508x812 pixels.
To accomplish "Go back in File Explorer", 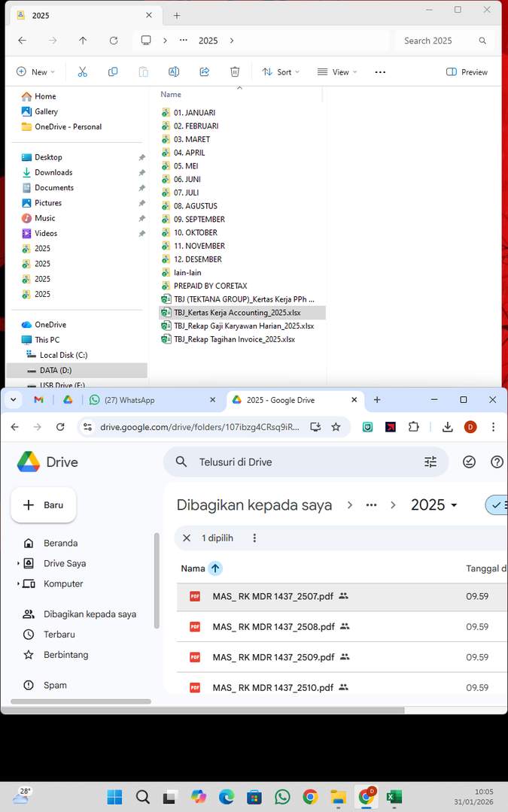I will click(x=23, y=41).
